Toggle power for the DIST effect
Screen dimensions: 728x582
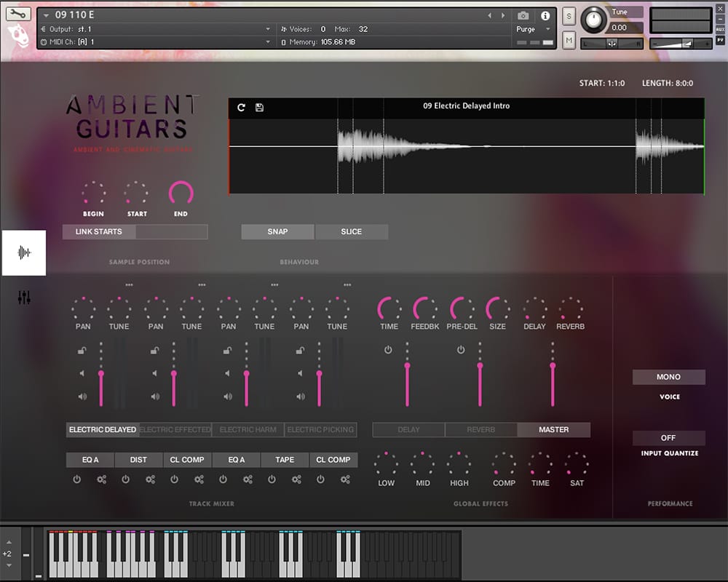click(125, 479)
